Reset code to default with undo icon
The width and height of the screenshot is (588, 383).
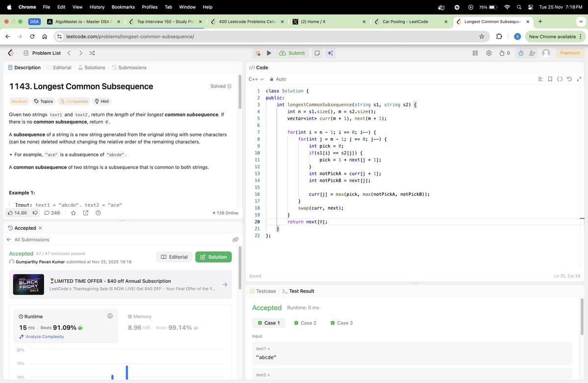coord(569,79)
